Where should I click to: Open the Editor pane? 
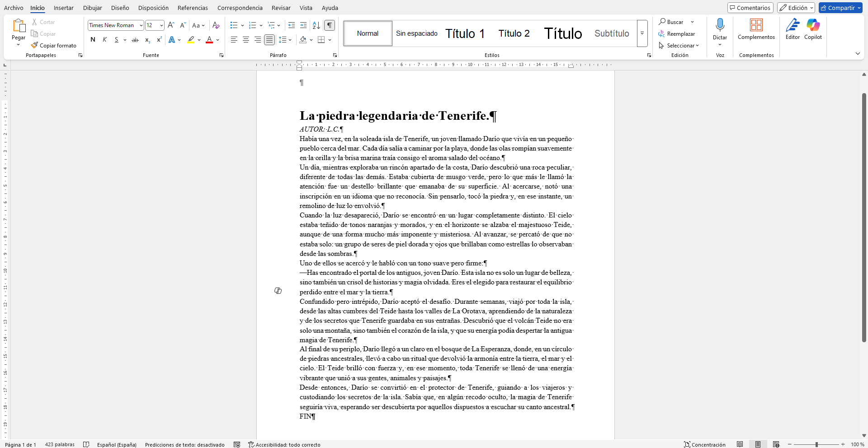[793, 29]
